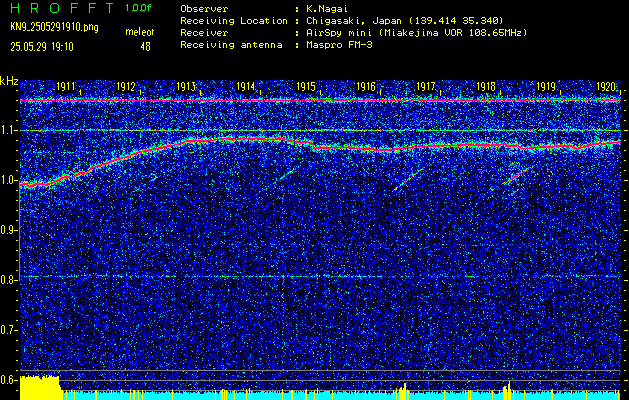Click the 1915 time marker
Viewport: 629px width, 400px height.
pyautogui.click(x=306, y=87)
